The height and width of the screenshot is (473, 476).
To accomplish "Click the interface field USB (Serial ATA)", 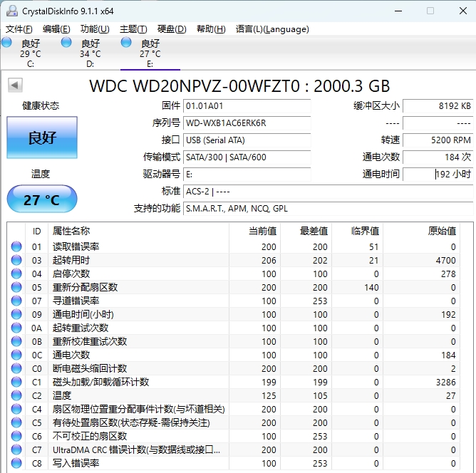I will point(247,140).
